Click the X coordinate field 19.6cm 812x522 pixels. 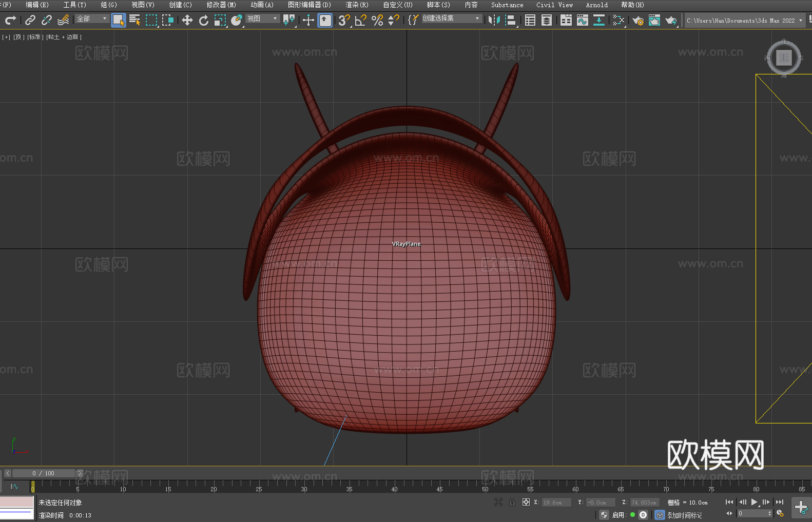[556, 502]
